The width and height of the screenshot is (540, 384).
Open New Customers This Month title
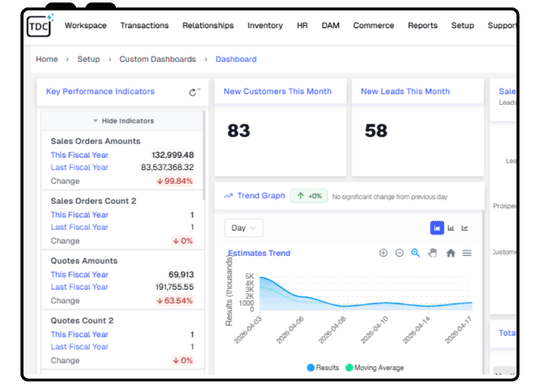[278, 92]
